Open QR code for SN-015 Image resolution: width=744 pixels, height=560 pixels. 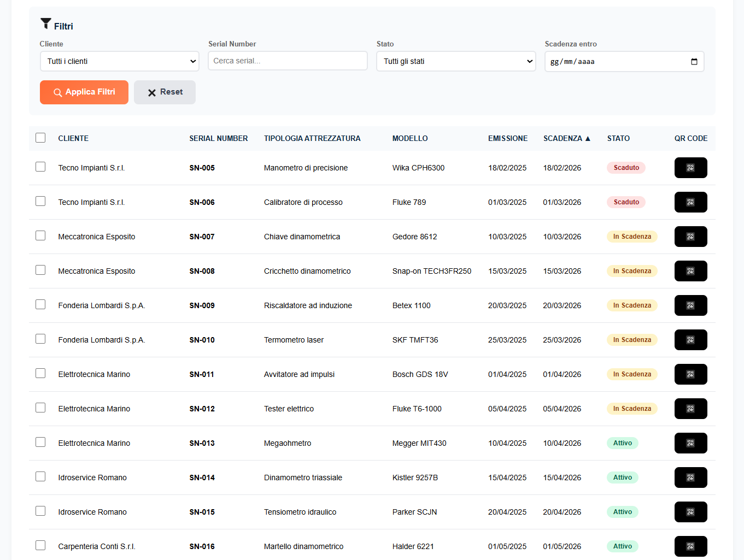690,512
